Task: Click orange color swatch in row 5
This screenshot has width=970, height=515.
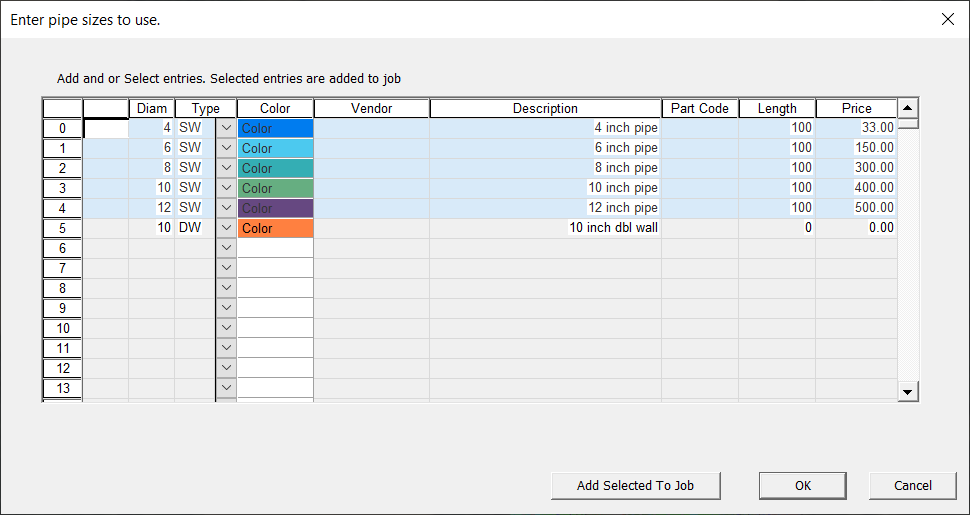Action: (275, 228)
